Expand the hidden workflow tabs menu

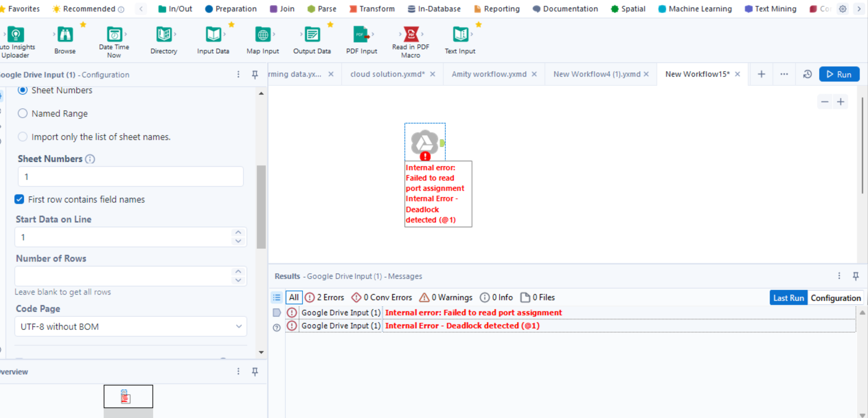(784, 74)
